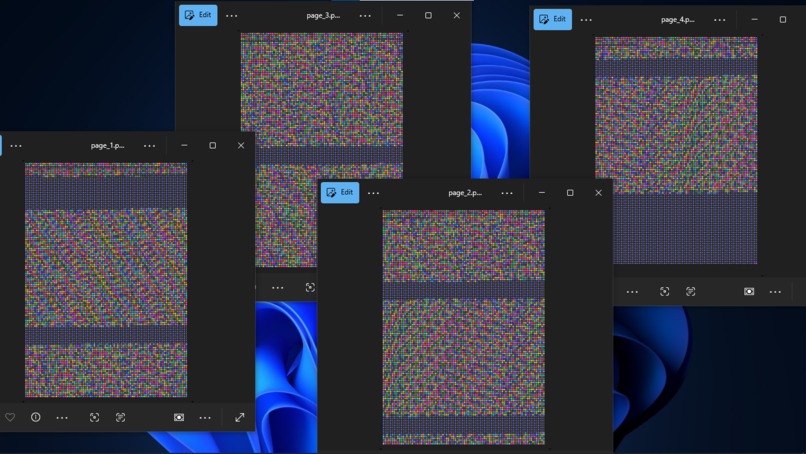The height and width of the screenshot is (454, 806).
Task: Click the page_2 image preview
Action: [x=464, y=327]
